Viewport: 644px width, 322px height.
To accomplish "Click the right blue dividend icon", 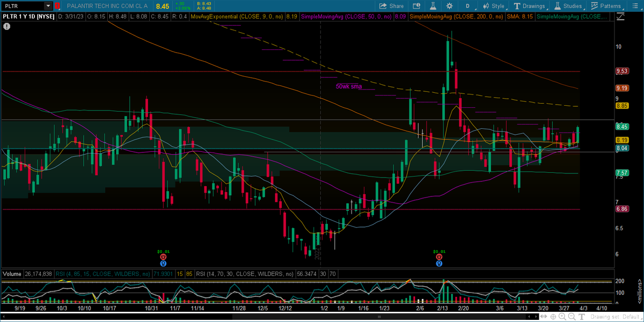I will 439,264.
